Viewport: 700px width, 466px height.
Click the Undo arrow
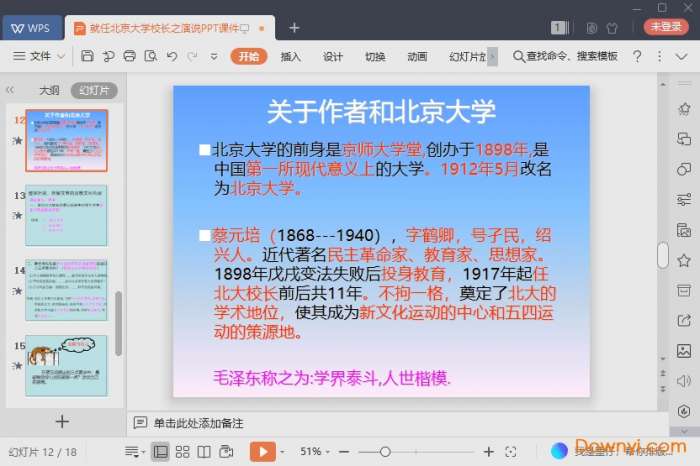click(x=172, y=56)
